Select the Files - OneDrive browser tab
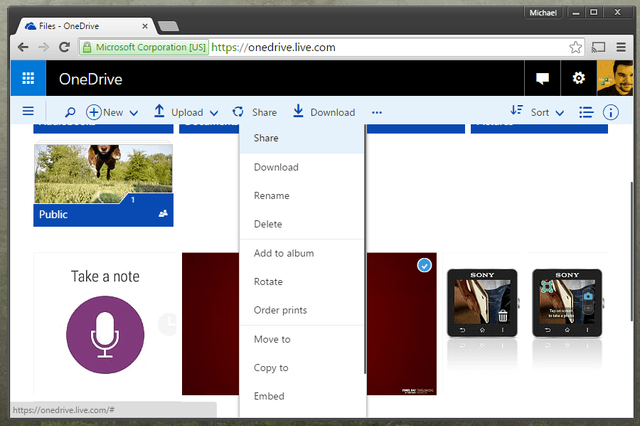Screen dimensions: 640x426 coord(84,26)
